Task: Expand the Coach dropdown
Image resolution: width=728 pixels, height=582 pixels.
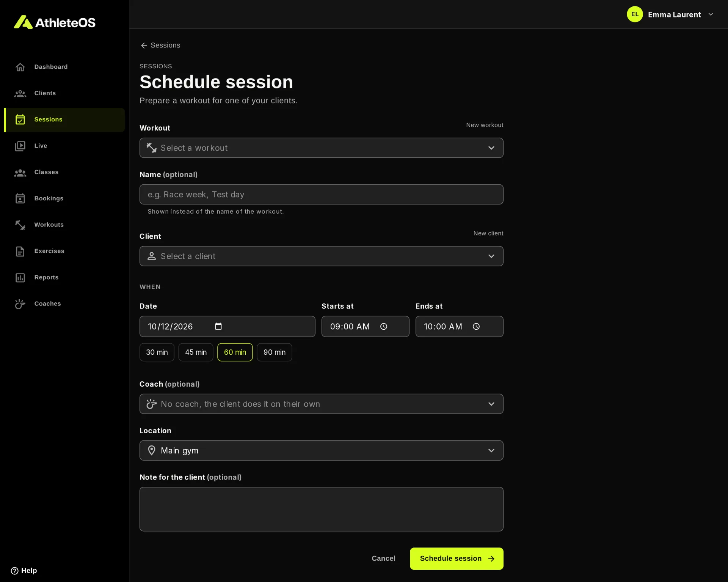Action: [x=322, y=404]
